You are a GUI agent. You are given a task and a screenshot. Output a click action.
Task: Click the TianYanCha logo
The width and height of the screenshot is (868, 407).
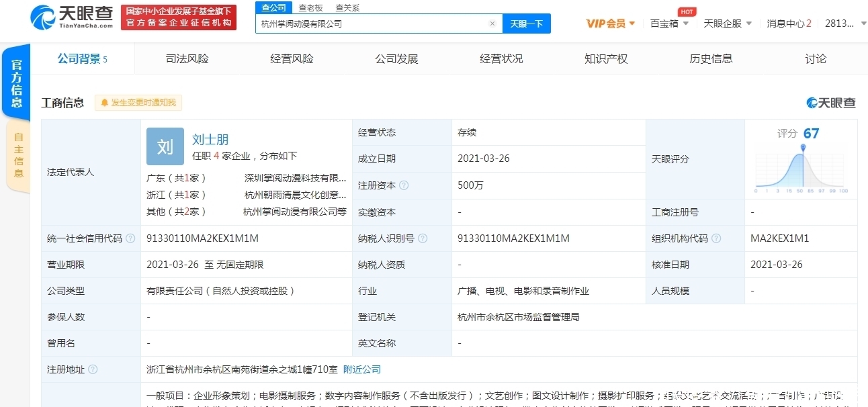click(x=71, y=17)
